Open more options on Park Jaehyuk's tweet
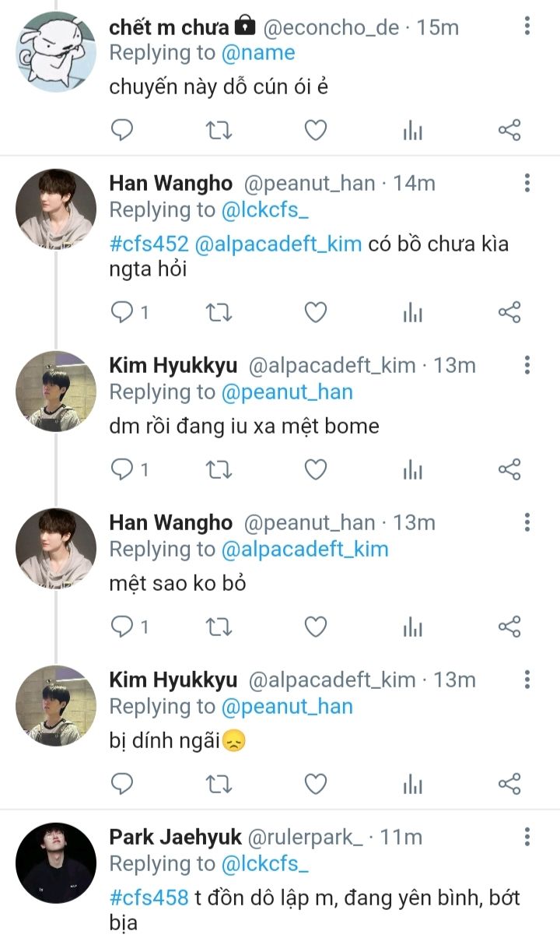560x945 pixels. coord(527,837)
